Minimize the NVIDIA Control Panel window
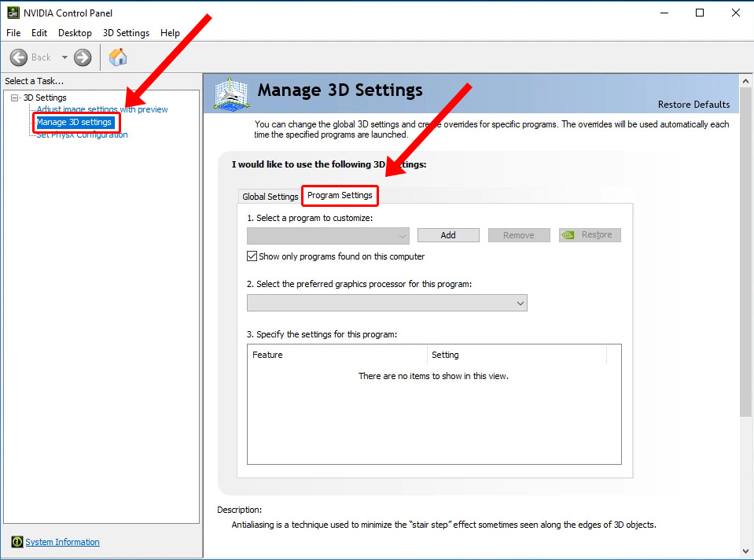 [x=664, y=13]
